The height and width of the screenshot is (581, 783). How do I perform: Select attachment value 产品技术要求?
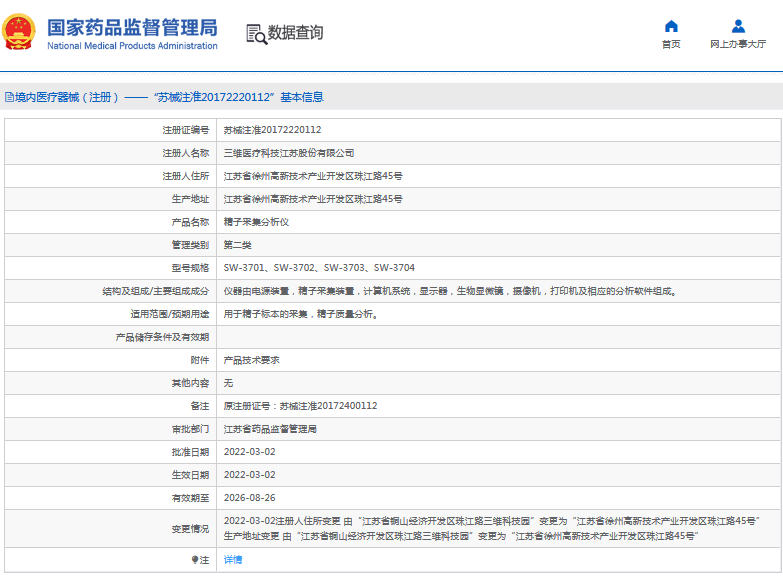tap(252, 360)
